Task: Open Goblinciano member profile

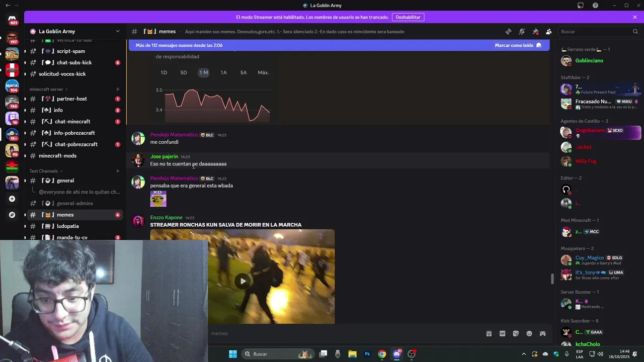Action: [600, 61]
